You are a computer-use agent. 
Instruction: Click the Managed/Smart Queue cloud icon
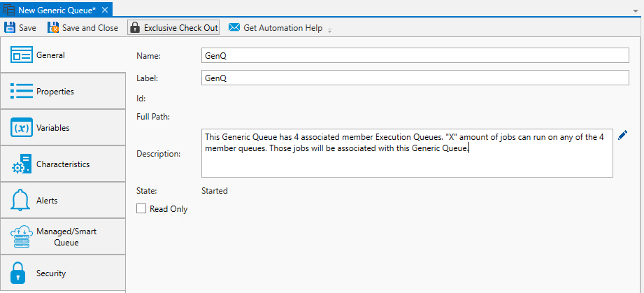pos(21,236)
